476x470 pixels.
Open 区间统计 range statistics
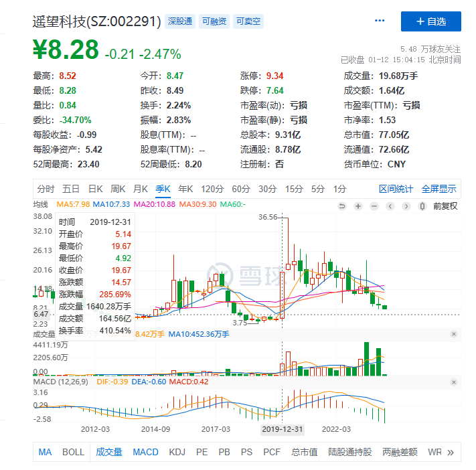[396, 189]
